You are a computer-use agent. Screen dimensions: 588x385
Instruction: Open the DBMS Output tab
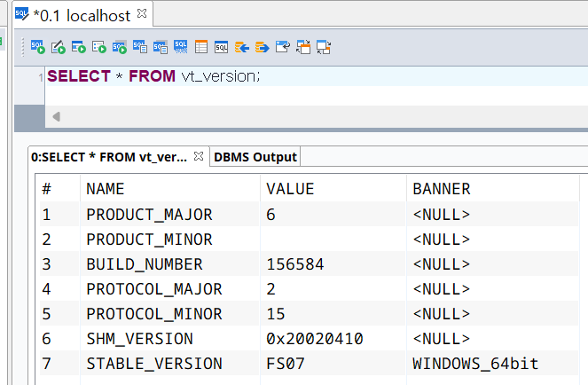255,157
